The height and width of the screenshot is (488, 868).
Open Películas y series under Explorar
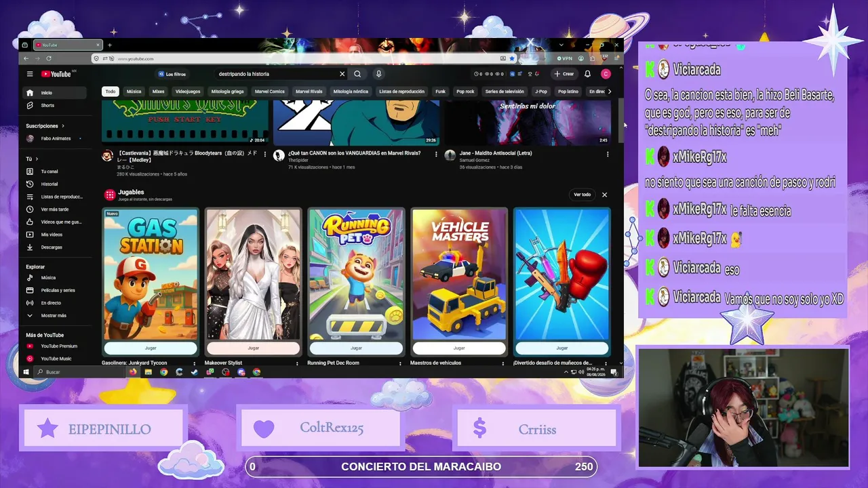54,290
